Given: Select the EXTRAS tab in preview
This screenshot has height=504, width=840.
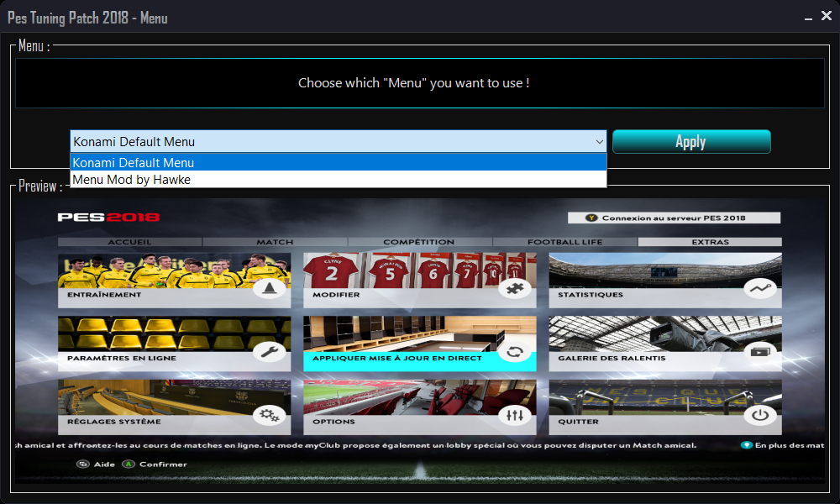Looking at the screenshot, I should pyautogui.click(x=710, y=242).
